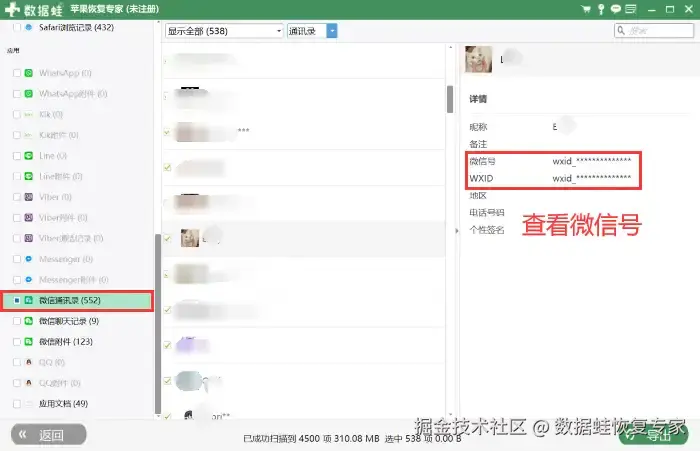
Task: Select the 微信通讯录 (552) icon
Action: pos(29,300)
